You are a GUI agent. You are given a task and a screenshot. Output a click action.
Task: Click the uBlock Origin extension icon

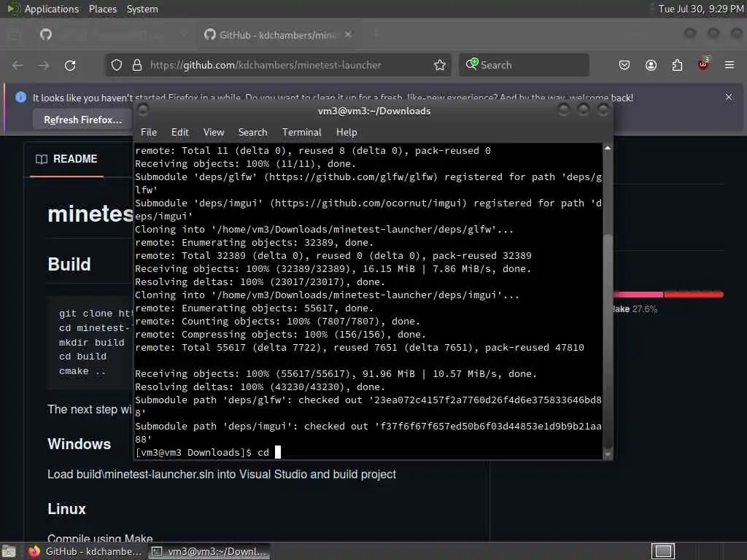pyautogui.click(x=703, y=65)
